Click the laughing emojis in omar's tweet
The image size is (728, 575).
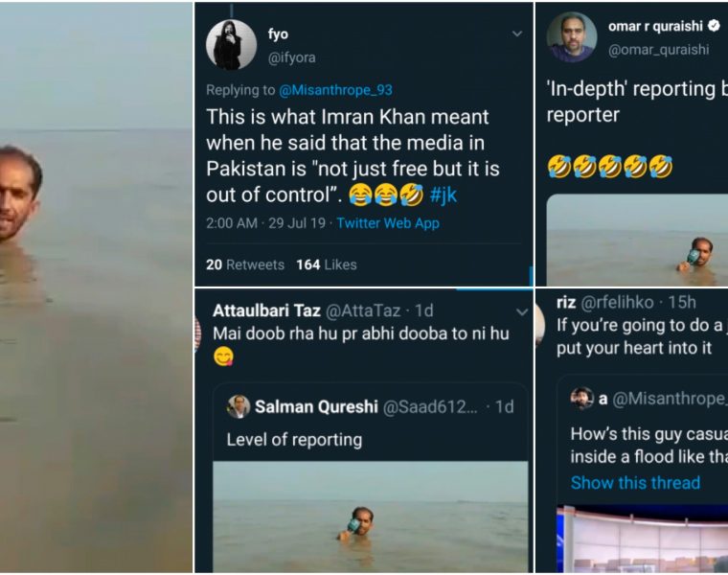point(609,167)
